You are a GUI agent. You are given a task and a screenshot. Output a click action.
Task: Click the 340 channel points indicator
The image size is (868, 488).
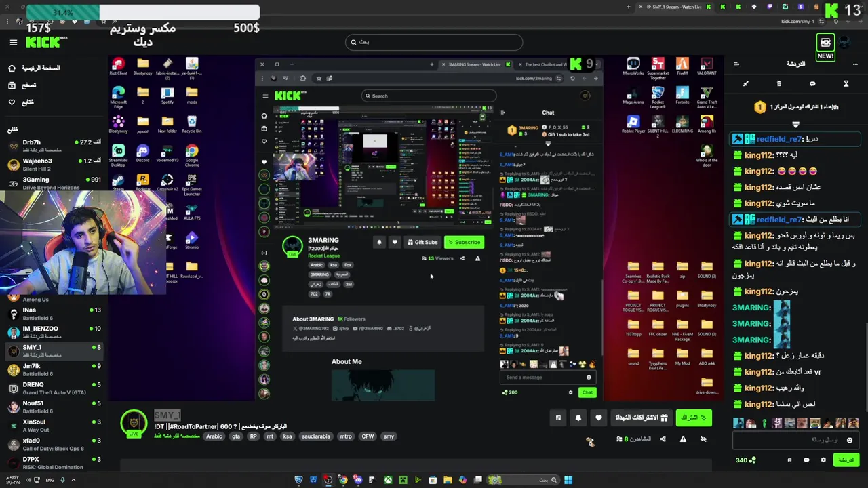pos(745,460)
